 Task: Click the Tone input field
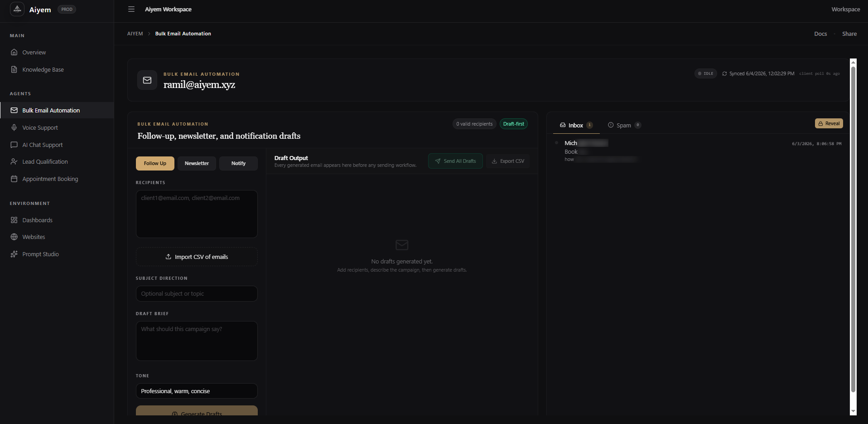coord(197,391)
